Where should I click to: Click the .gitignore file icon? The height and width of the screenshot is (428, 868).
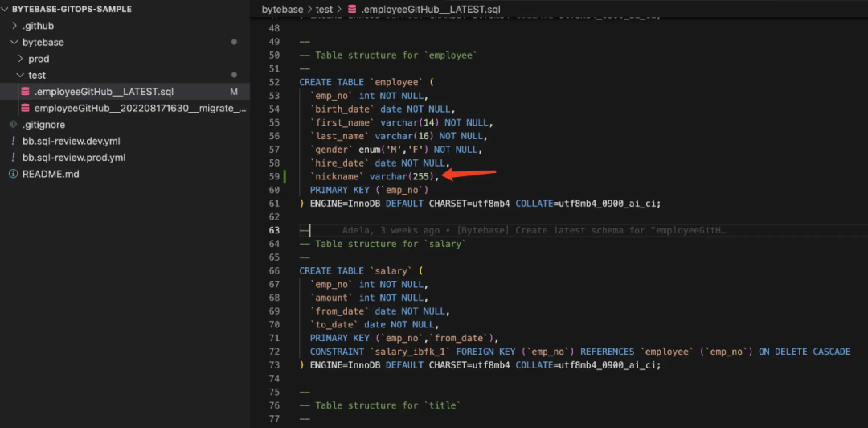click(13, 125)
